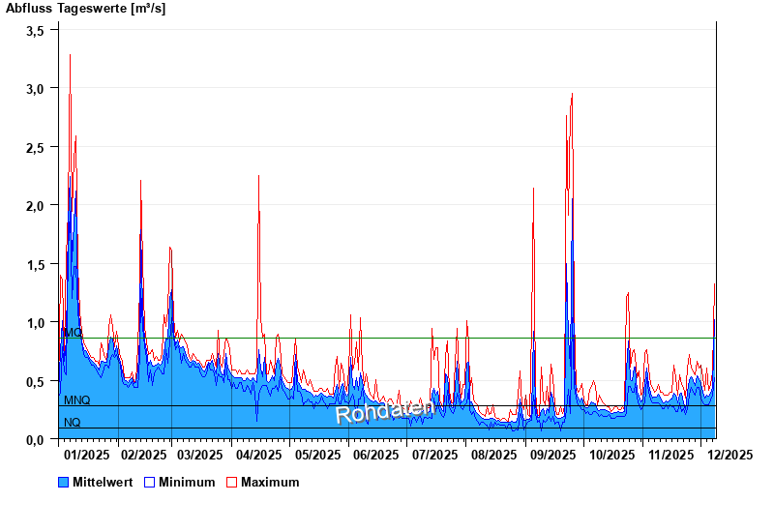774x532 pixels.
Task: Select the 12/2025 x-axis label
Action: [x=728, y=455]
